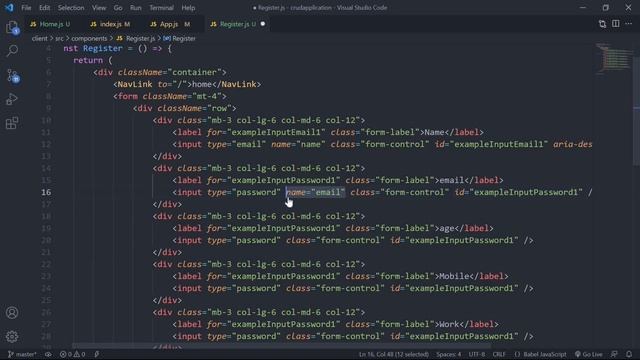Click the minimap code overview

click(612, 58)
